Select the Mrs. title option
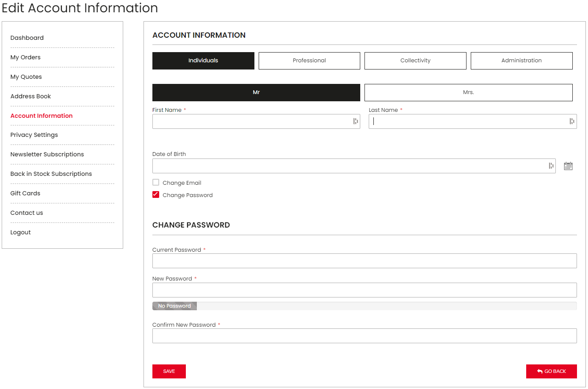Screen dimensions: 588x389 point(469,92)
